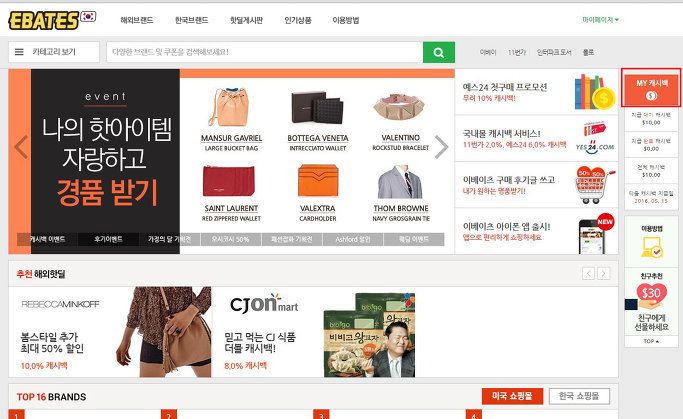The width and height of the screenshot is (683, 419).
Task: Click the 8.0% 캐시백 text under CJ mart
Action: coord(245,366)
